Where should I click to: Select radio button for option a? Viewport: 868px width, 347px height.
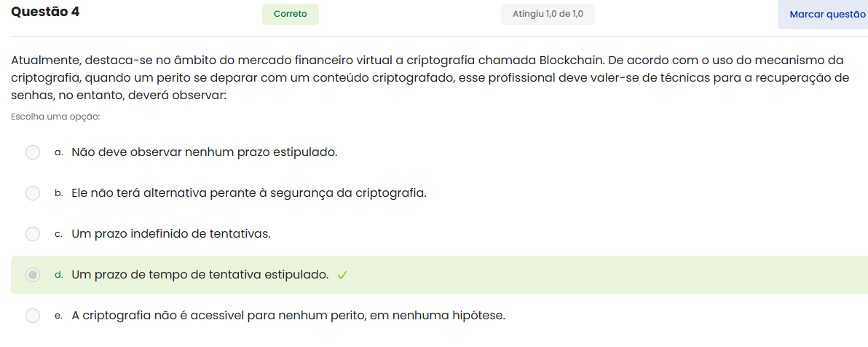33,152
